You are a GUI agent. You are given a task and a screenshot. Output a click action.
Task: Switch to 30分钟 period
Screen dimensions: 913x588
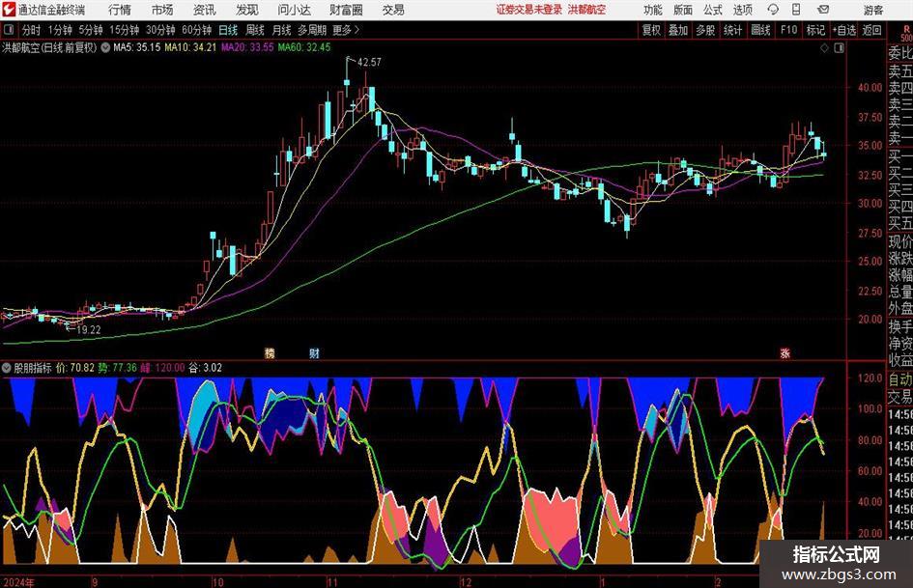160,30
